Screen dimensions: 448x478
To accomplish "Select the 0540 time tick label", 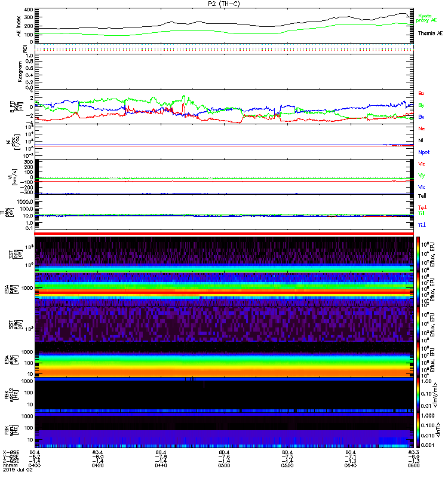I will [351, 465].
